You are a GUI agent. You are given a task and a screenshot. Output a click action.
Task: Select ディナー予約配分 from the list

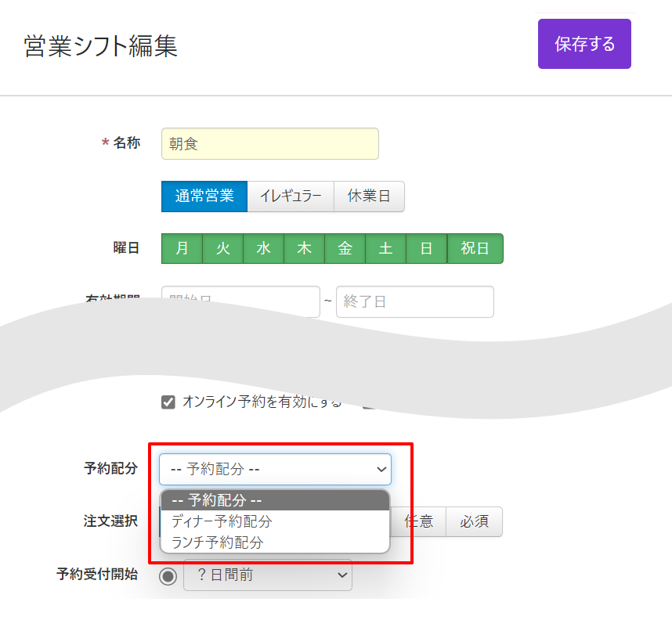pos(222,521)
